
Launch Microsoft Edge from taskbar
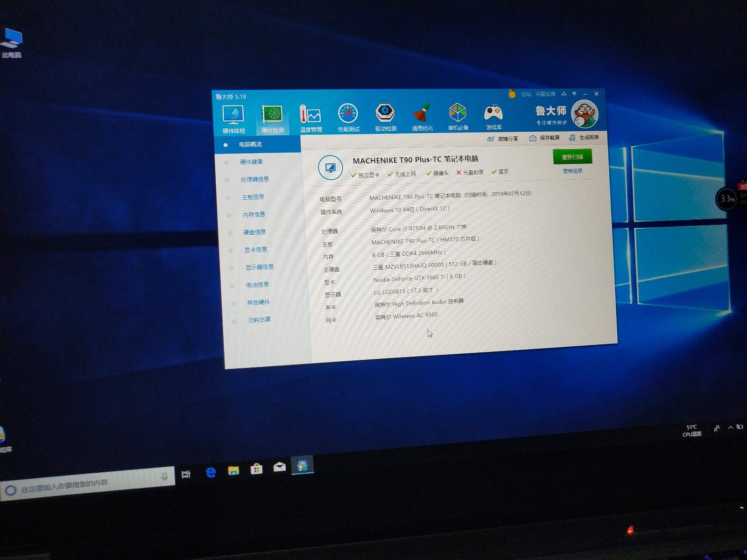pyautogui.click(x=211, y=472)
